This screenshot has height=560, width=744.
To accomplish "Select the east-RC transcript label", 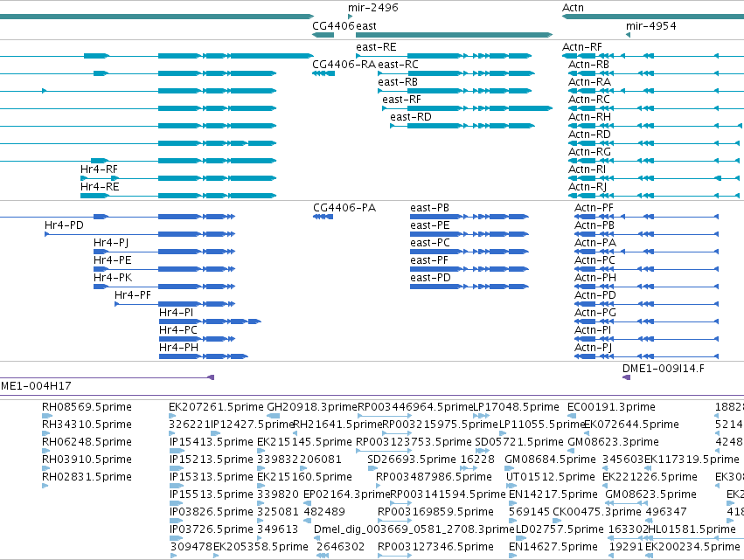I will (x=398, y=65).
